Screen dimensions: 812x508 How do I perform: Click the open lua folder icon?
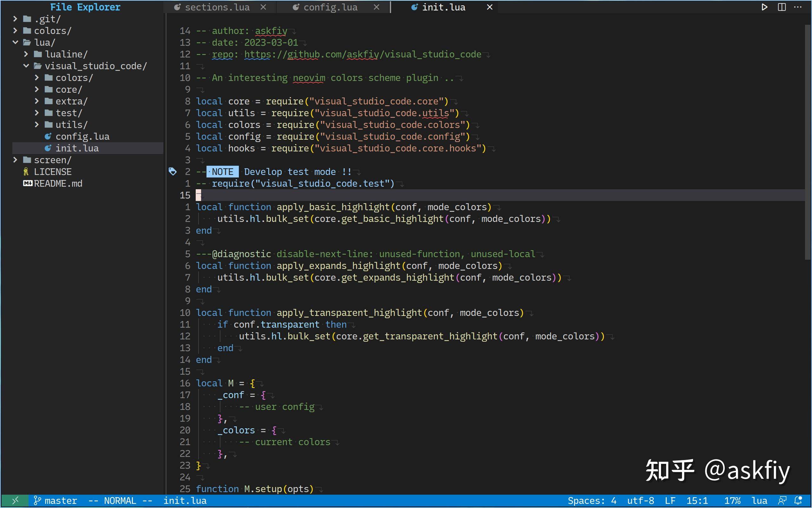[x=27, y=42]
